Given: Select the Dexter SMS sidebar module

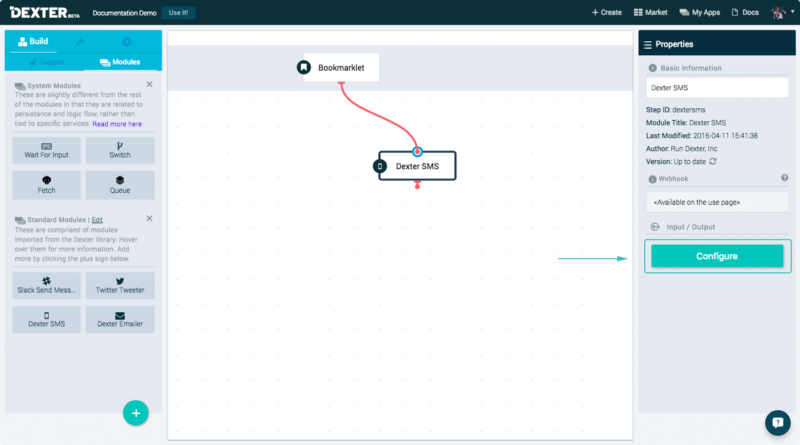Looking at the screenshot, I should coord(46,319).
